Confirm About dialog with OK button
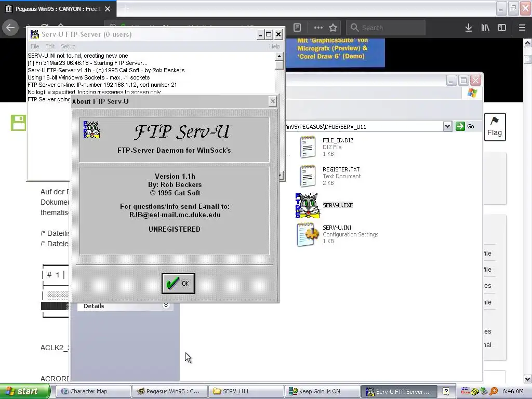532x399 pixels. (x=178, y=283)
